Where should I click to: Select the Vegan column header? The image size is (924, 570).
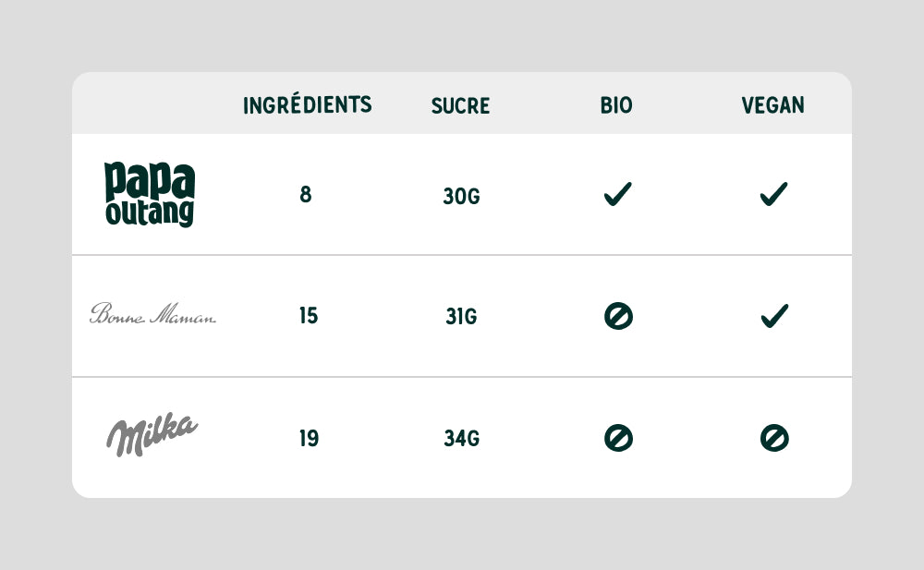773,105
